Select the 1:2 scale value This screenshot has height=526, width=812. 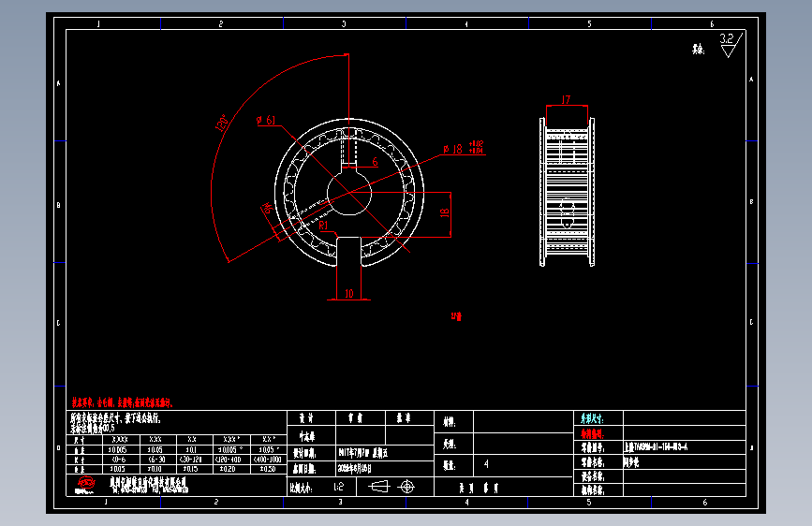[x=339, y=487]
